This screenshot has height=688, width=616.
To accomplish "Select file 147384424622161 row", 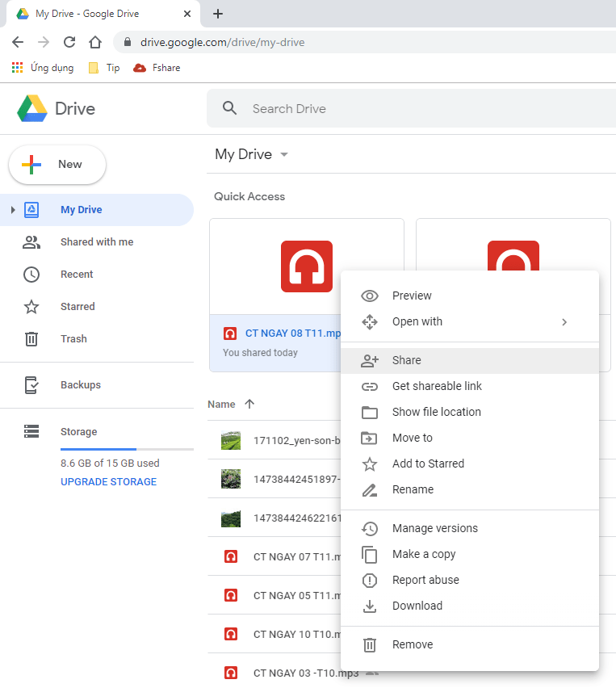I will click(274, 518).
